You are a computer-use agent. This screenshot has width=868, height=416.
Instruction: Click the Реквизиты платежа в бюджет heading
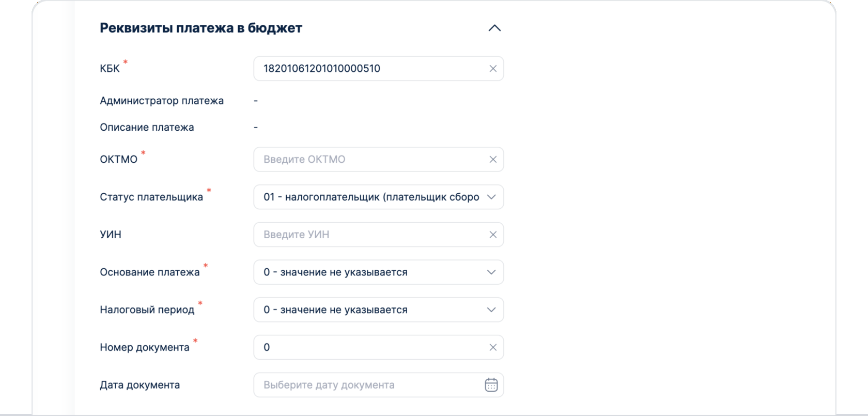click(x=200, y=28)
